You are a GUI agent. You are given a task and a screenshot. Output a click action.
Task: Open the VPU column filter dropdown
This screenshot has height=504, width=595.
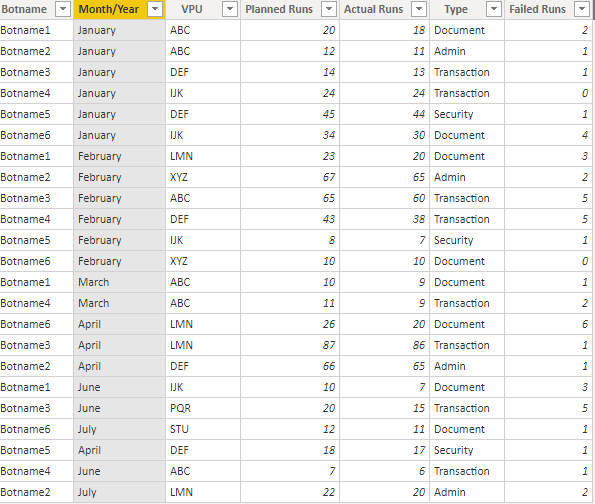230,9
